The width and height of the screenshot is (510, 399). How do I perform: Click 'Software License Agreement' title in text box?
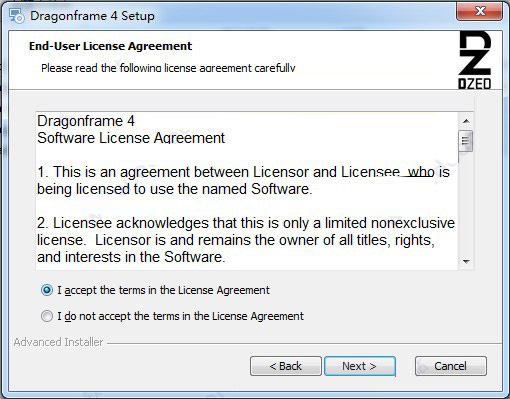pos(131,138)
